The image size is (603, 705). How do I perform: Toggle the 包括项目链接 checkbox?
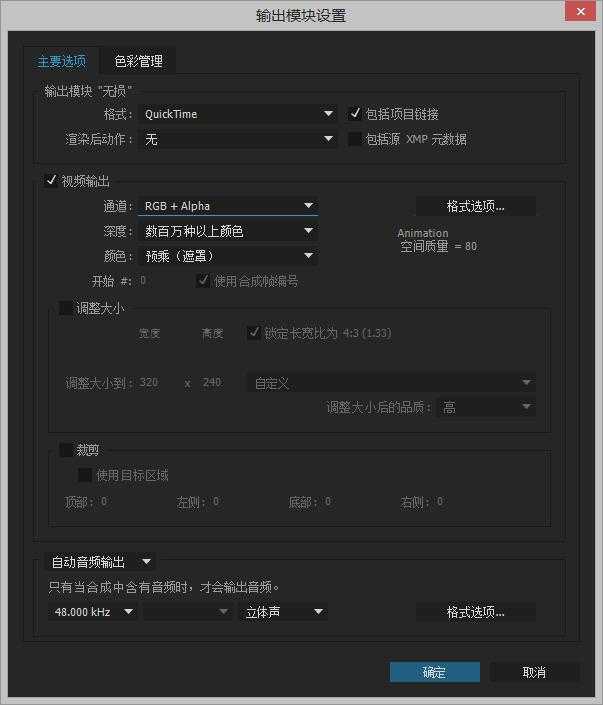(355, 113)
